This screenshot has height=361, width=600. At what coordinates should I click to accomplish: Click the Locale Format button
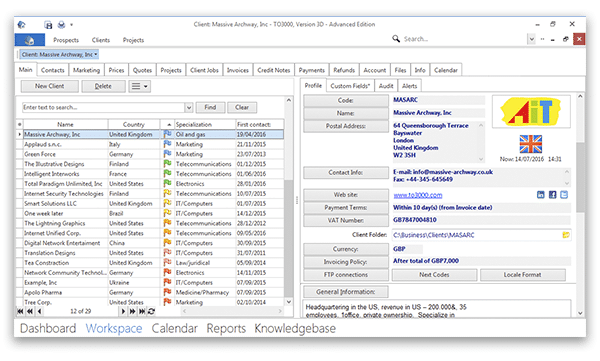[x=523, y=274]
